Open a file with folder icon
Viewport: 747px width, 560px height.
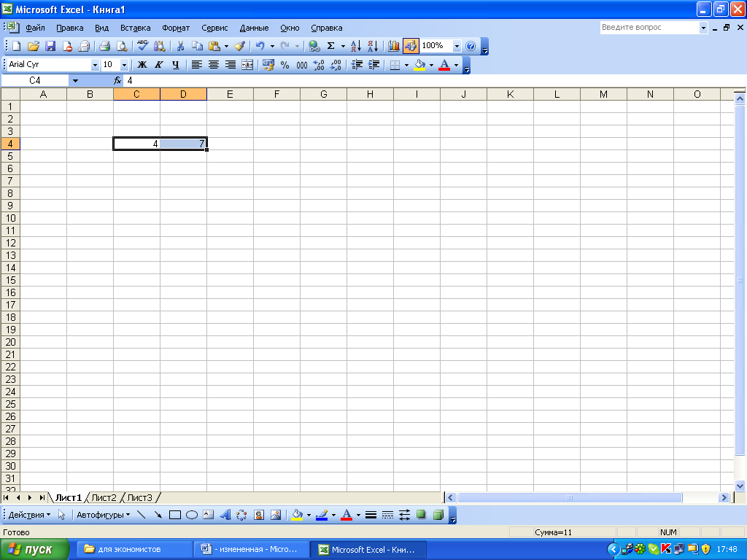[x=34, y=46]
